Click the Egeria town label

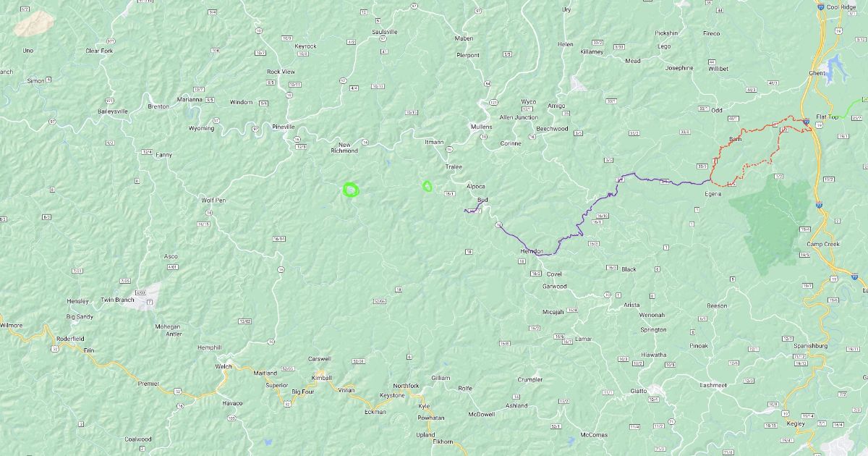click(712, 194)
